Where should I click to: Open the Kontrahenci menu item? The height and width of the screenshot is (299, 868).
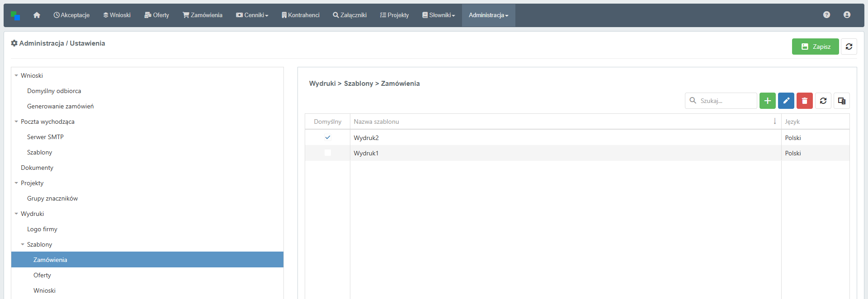(300, 15)
